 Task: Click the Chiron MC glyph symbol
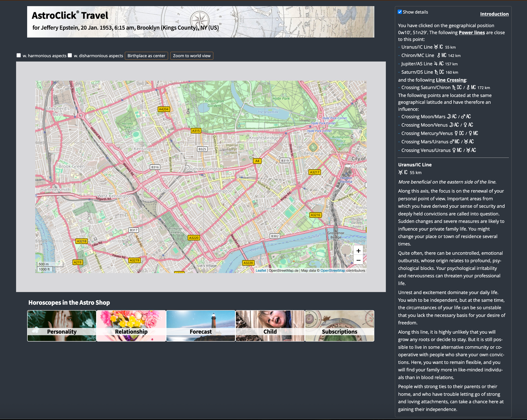[442, 55]
